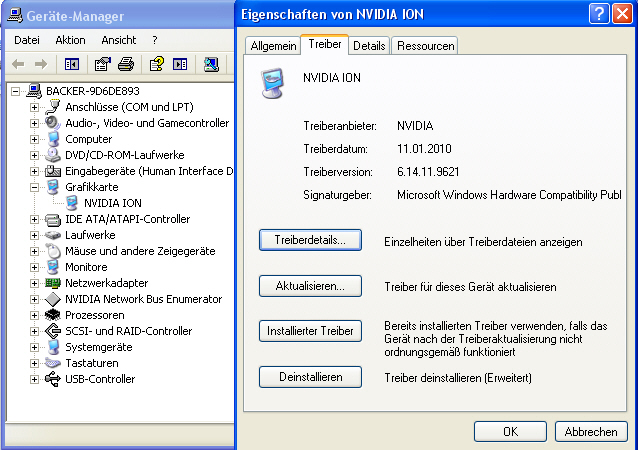Screen dimensions: 638x450
Task: Select the Treiber tab
Action: pyautogui.click(x=325, y=44)
